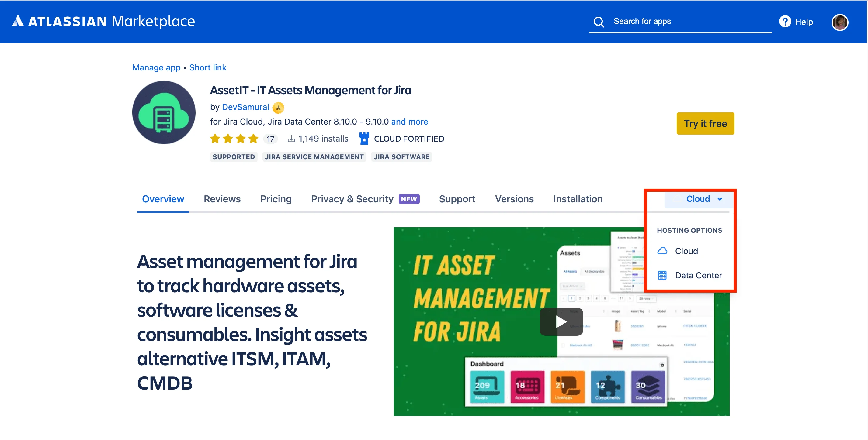Image resolution: width=868 pixels, height=440 pixels.
Task: Click the star rating icons
Action: 234,139
